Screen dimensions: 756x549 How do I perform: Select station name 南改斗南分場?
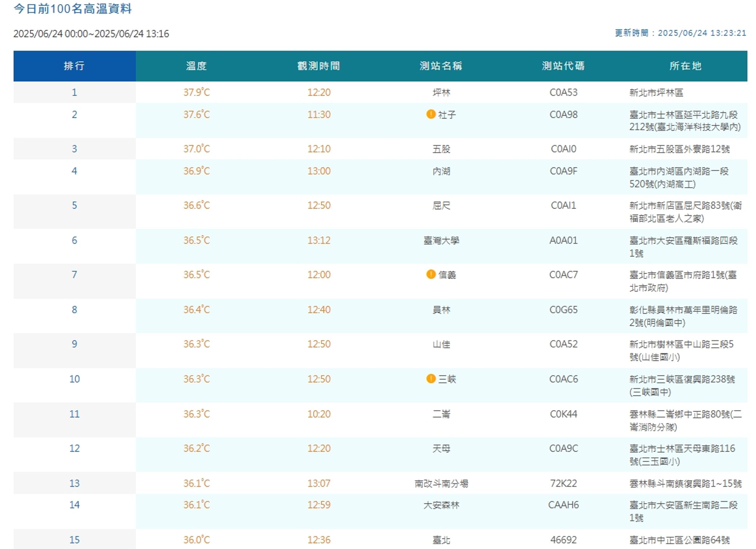tap(441, 483)
